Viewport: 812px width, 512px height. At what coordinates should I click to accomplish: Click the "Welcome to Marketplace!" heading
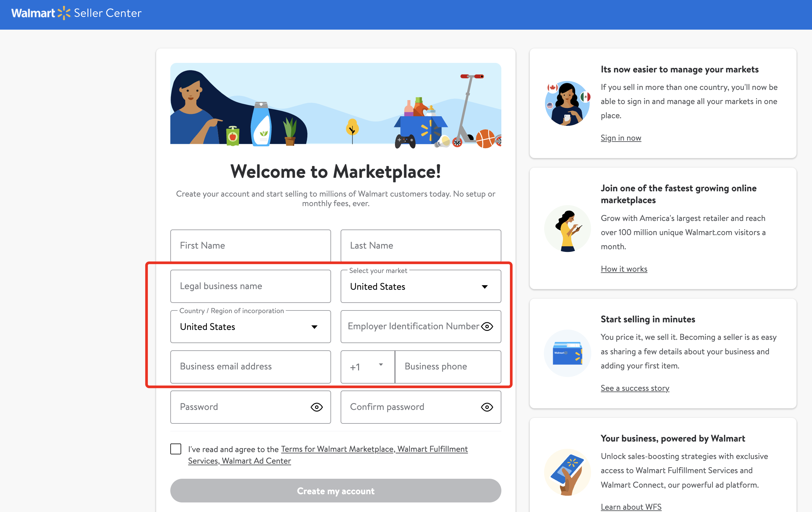336,172
